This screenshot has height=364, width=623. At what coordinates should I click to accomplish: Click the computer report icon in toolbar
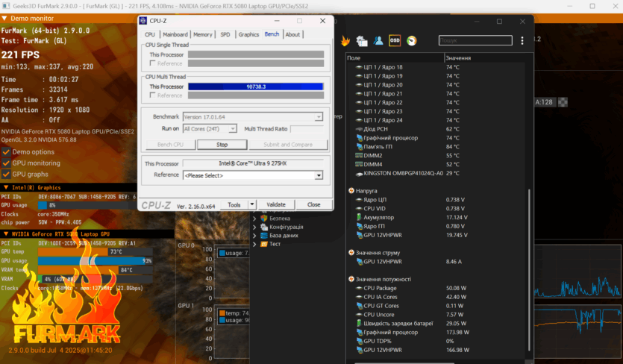(362, 40)
